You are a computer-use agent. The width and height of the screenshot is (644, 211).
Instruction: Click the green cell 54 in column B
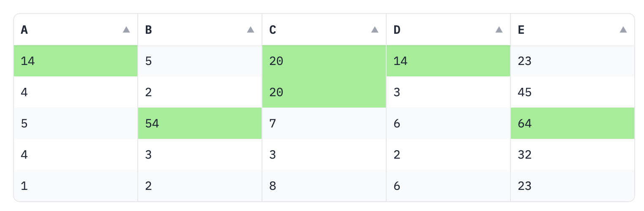[x=199, y=124]
